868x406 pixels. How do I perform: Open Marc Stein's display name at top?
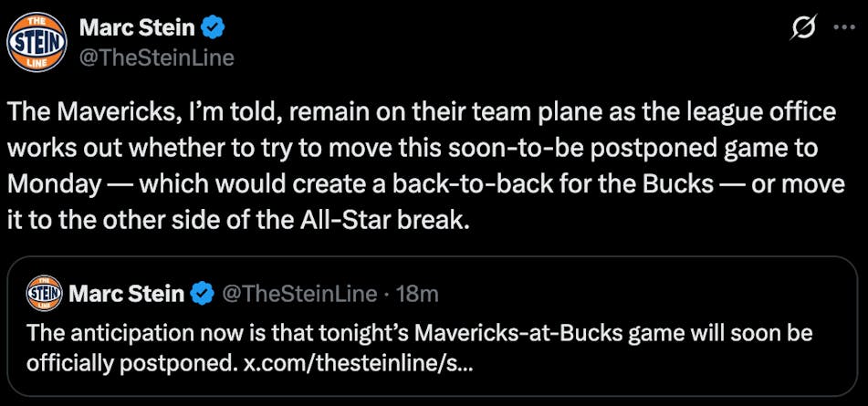(x=138, y=28)
